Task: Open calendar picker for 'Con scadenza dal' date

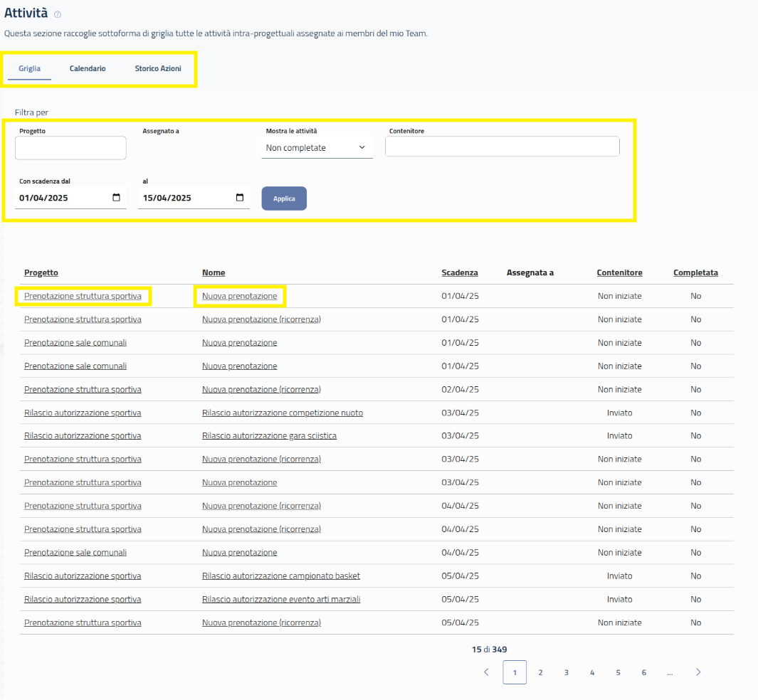Action: 116,198
